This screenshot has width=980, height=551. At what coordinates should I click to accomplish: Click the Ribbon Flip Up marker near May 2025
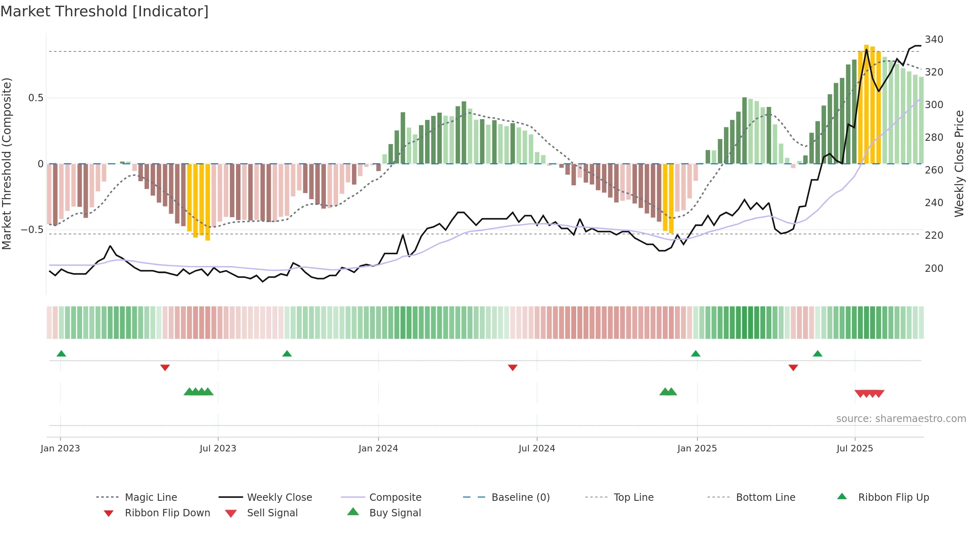click(x=817, y=353)
